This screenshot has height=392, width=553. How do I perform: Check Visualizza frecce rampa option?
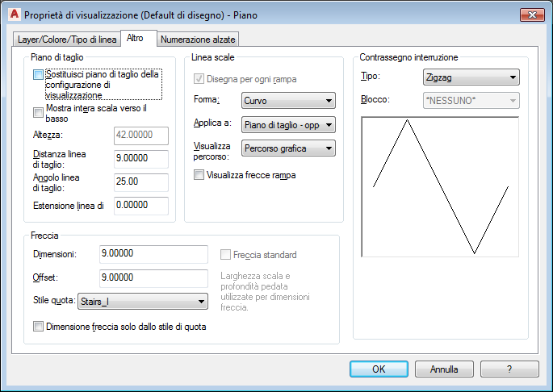[x=199, y=175]
